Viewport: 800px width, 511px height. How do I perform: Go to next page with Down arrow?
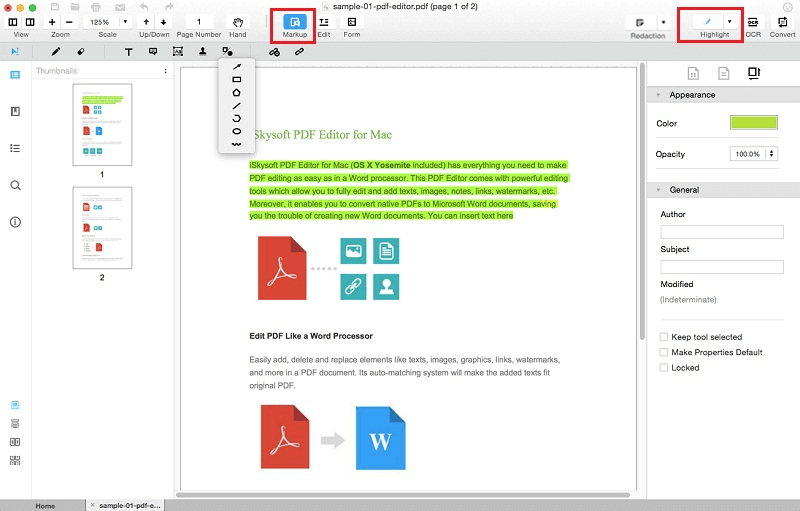[x=163, y=22]
